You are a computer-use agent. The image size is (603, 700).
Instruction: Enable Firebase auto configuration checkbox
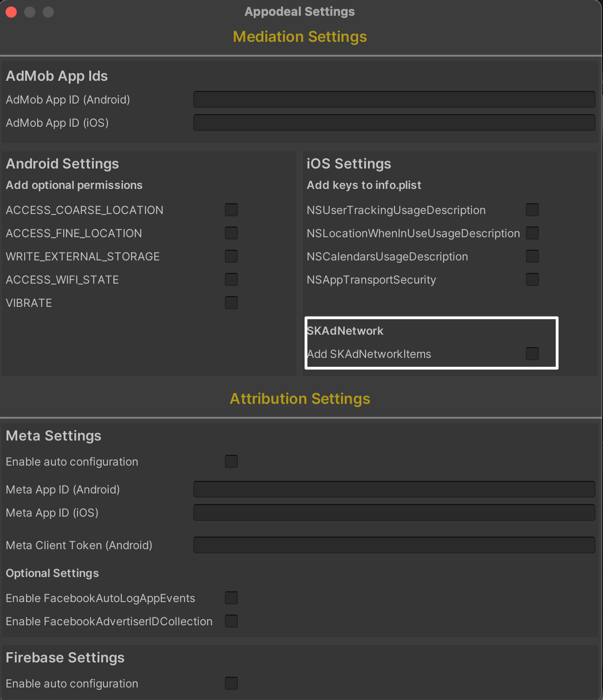231,683
